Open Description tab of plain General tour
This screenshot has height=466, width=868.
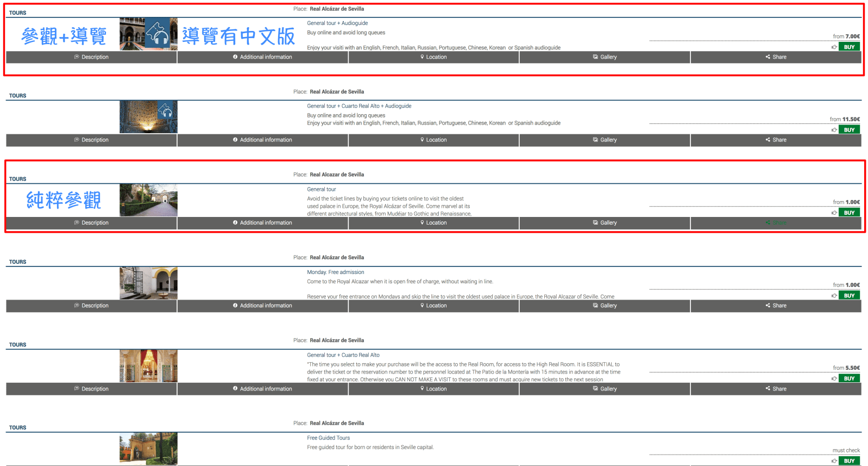point(91,223)
